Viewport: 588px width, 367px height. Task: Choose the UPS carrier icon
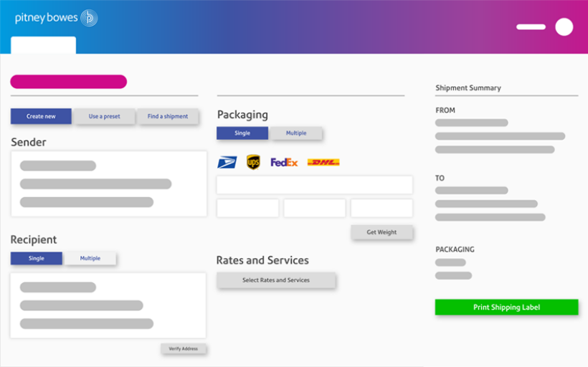tap(253, 163)
